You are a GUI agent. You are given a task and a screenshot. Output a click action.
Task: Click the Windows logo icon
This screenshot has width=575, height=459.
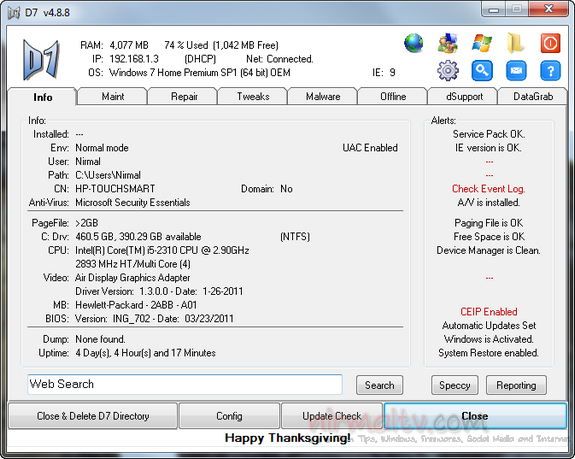482,43
